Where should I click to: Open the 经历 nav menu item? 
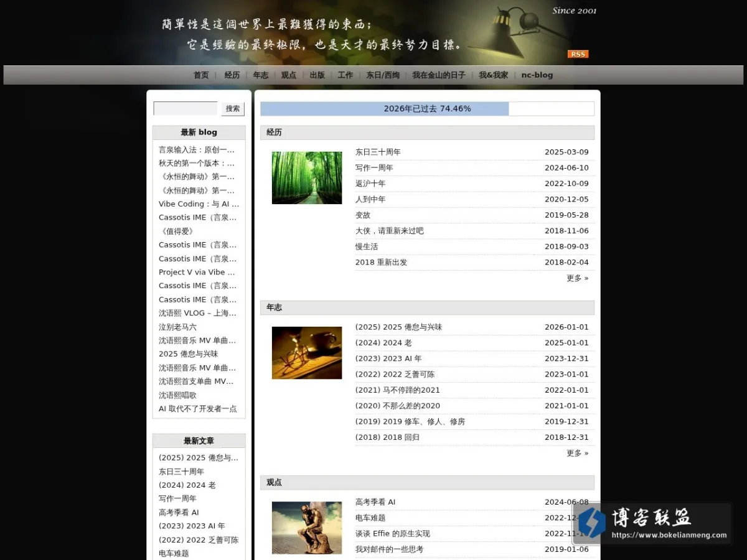tap(232, 75)
